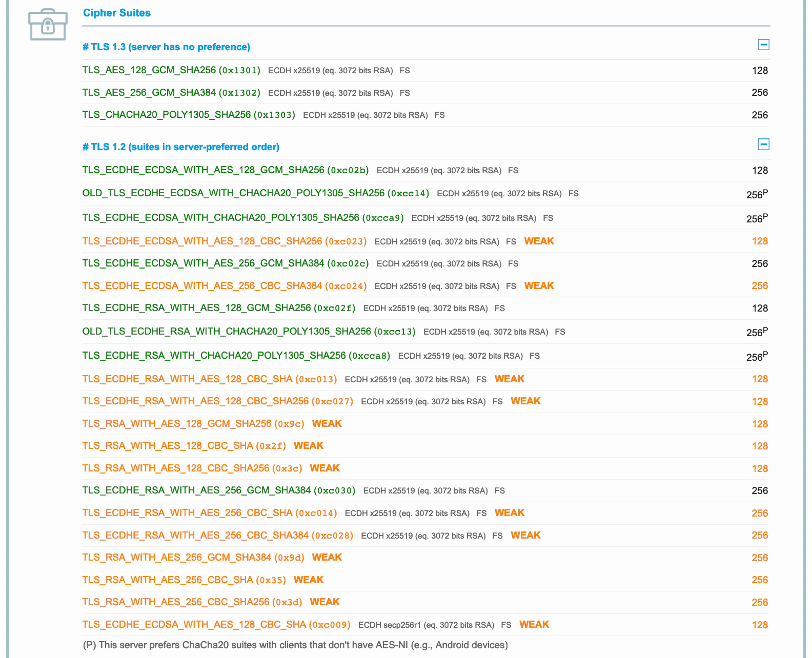
Task: Select the TLS_ECDHE_ECDSA_WITH_AES_128_CBC_SHA (0xc009) suite
Action: (216, 625)
